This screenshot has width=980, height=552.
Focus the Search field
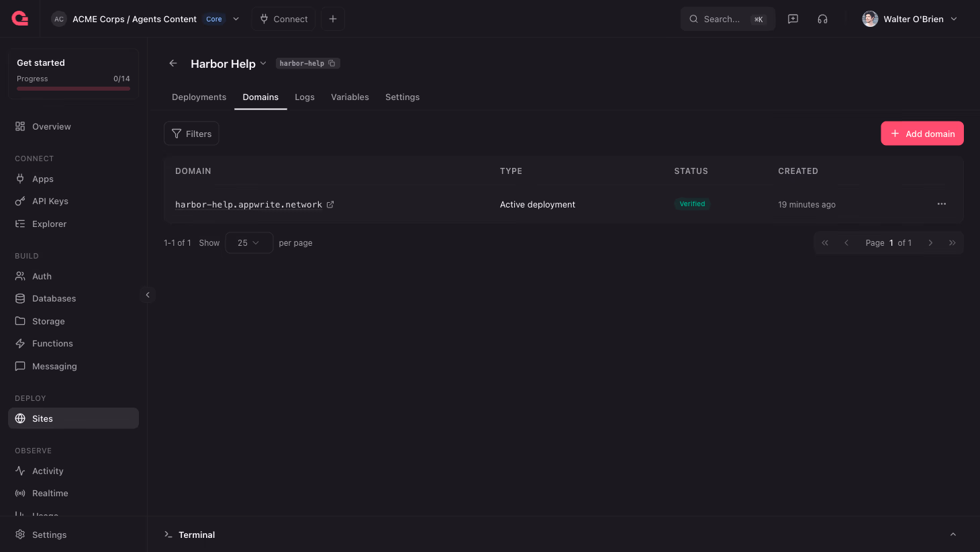click(x=728, y=19)
